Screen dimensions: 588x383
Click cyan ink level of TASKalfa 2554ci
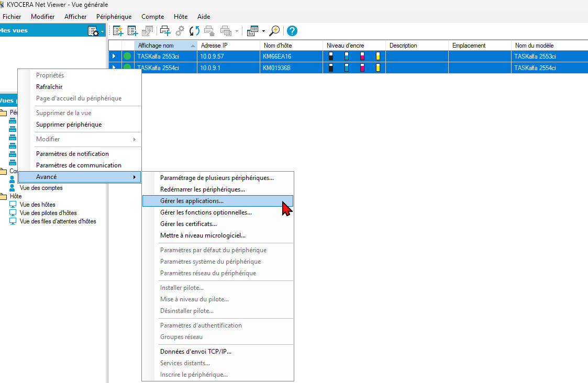click(x=347, y=68)
